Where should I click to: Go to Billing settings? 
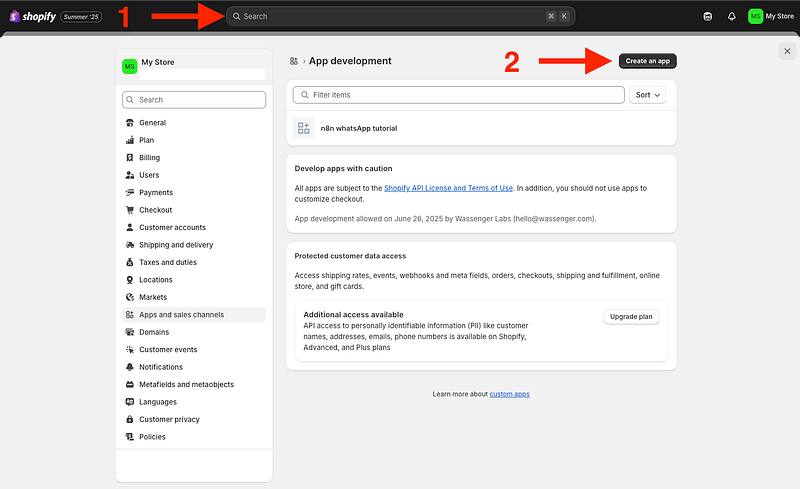(x=149, y=158)
